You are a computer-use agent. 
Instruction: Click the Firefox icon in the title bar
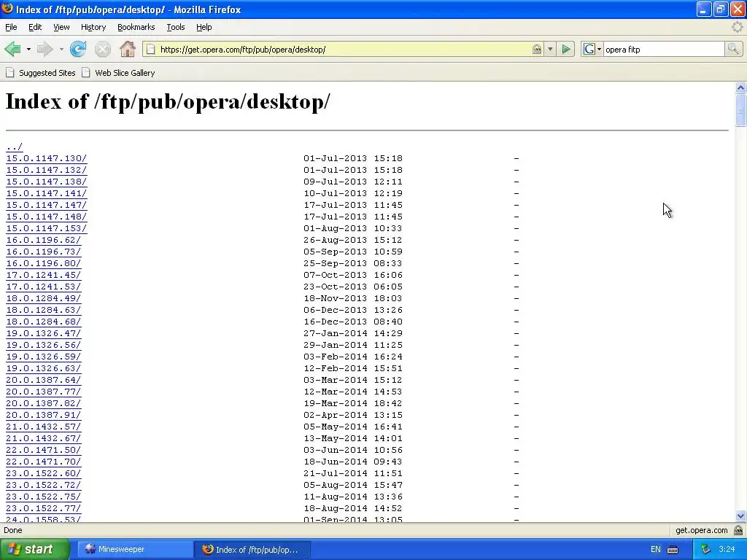tap(7, 9)
